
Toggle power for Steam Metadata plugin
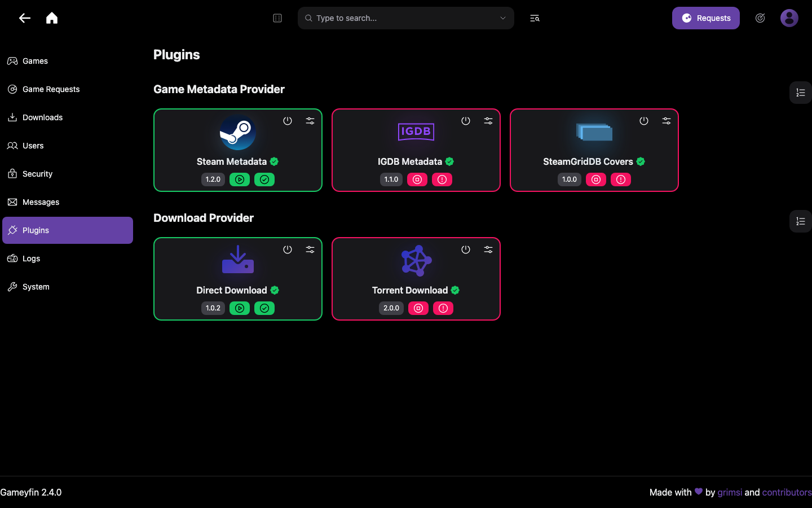[x=288, y=121]
